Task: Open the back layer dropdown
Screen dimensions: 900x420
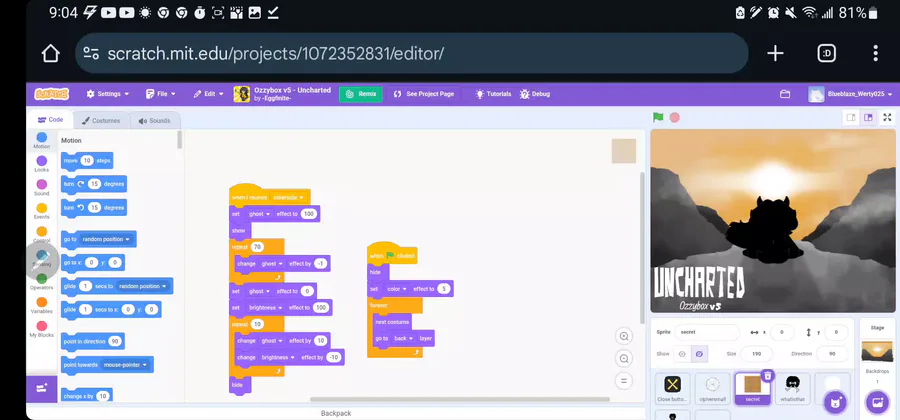Action: (x=403, y=339)
